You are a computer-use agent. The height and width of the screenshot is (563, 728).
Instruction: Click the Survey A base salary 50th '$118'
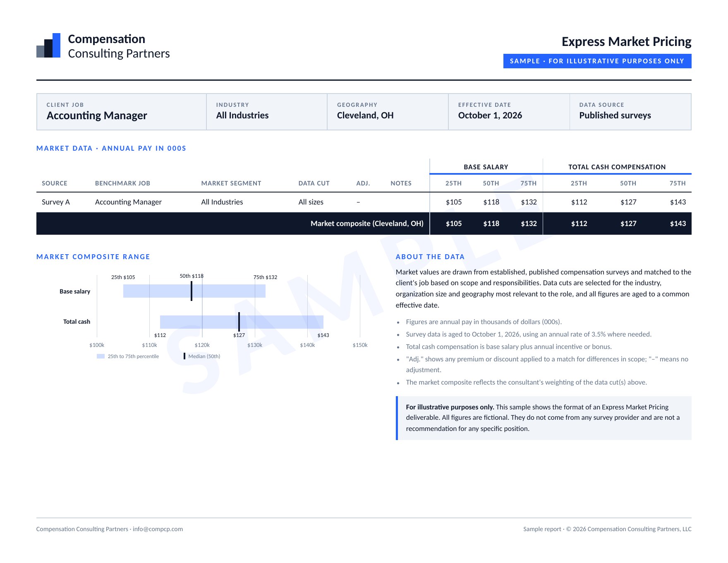[491, 202]
